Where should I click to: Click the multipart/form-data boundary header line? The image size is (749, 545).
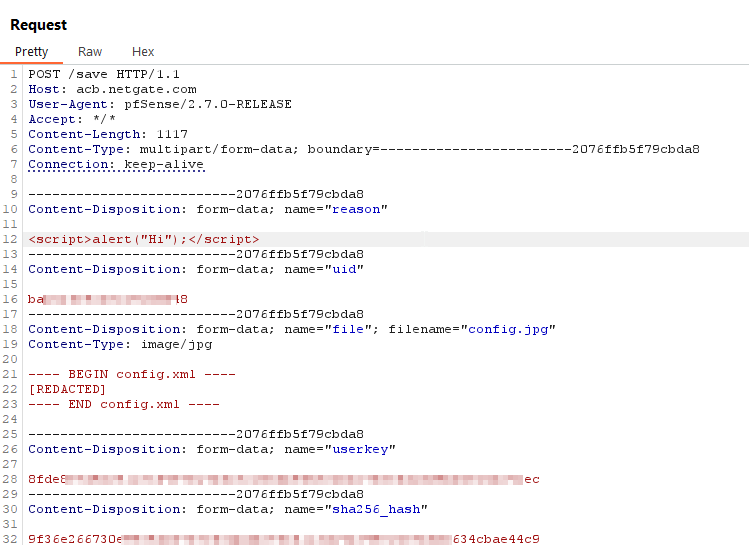pos(364,149)
